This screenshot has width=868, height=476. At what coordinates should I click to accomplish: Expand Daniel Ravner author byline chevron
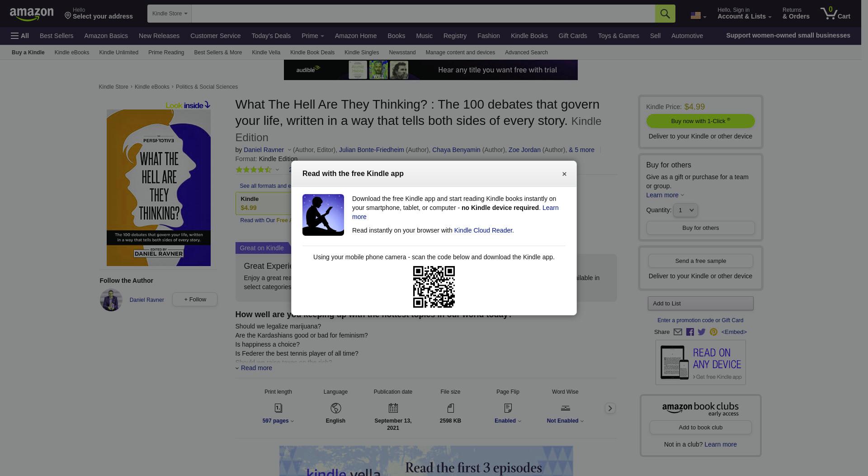(x=289, y=150)
